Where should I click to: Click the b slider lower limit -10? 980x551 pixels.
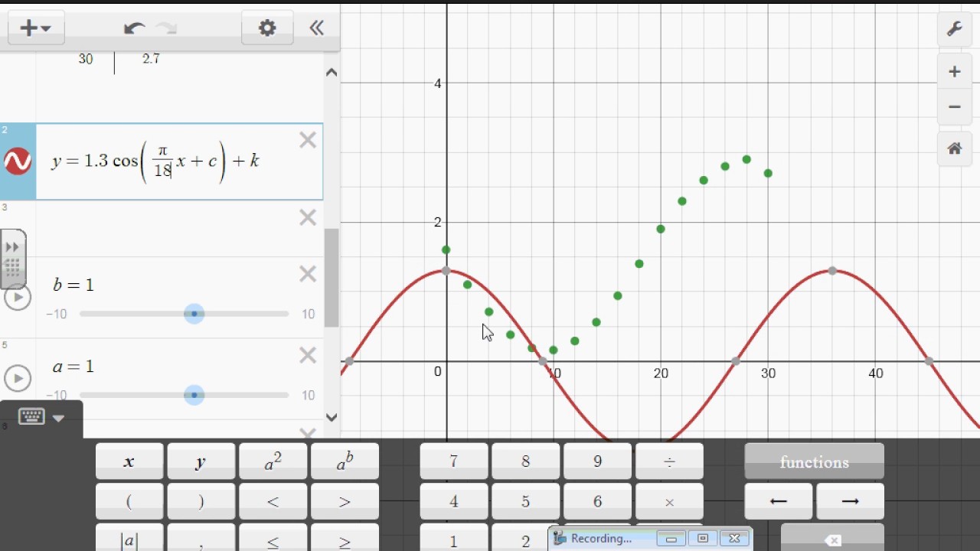click(x=56, y=314)
